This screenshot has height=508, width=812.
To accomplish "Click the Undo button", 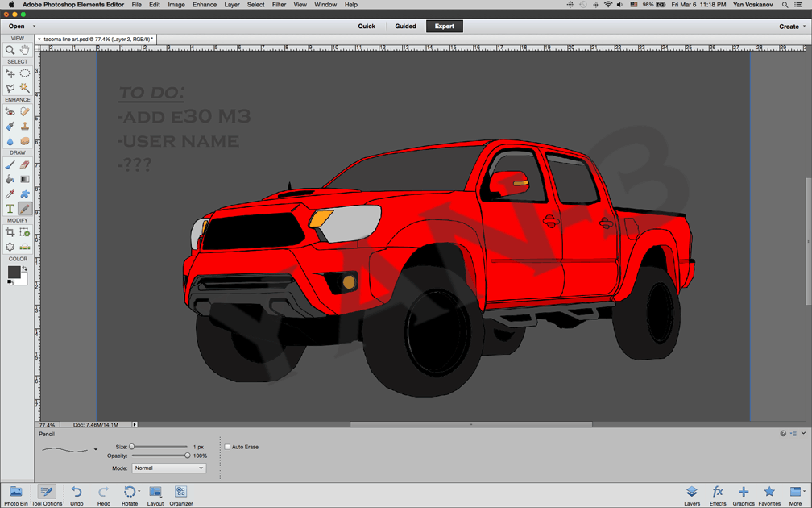I will click(77, 495).
